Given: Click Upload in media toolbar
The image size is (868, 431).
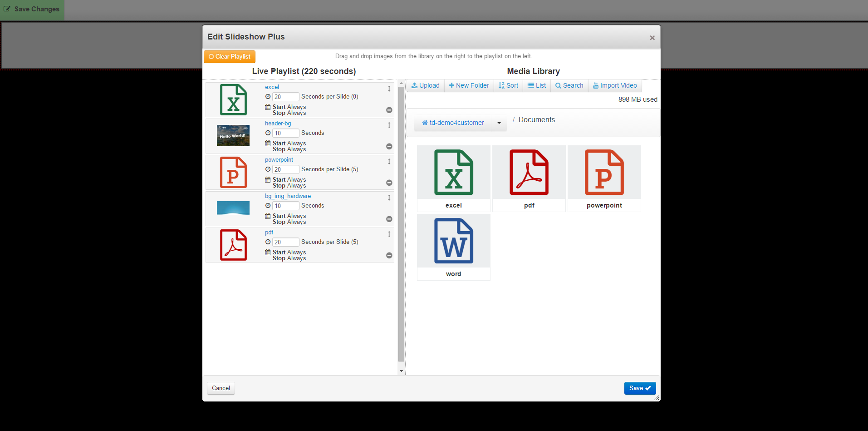Looking at the screenshot, I should (425, 85).
